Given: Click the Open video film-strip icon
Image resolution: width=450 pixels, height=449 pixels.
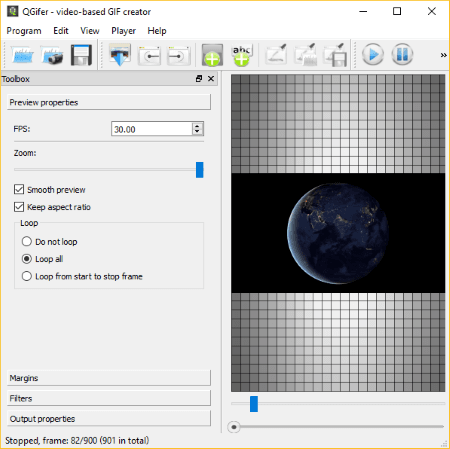Looking at the screenshot, I should tap(23, 55).
